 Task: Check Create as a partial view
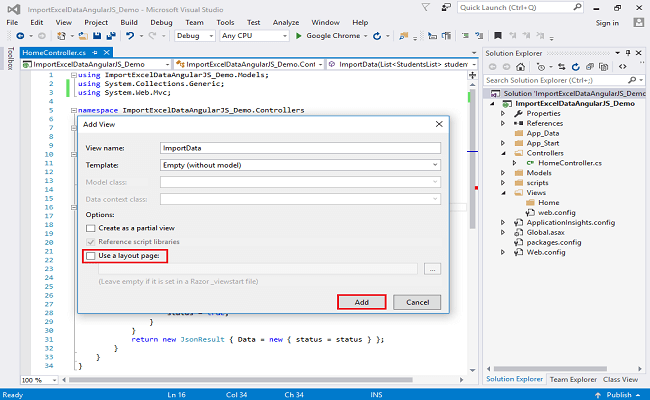[x=91, y=228]
